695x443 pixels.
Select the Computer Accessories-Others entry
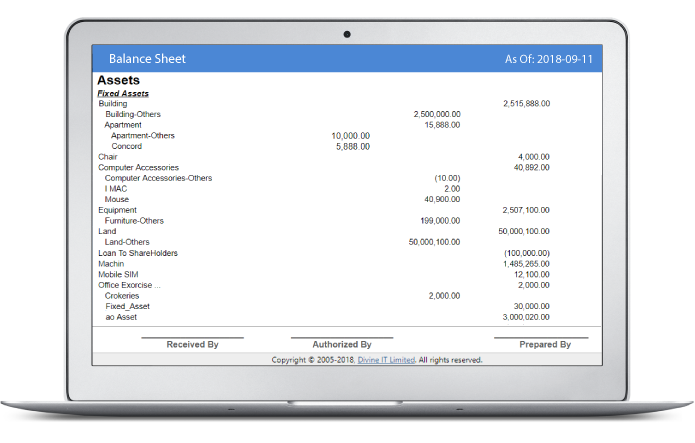click(158, 178)
